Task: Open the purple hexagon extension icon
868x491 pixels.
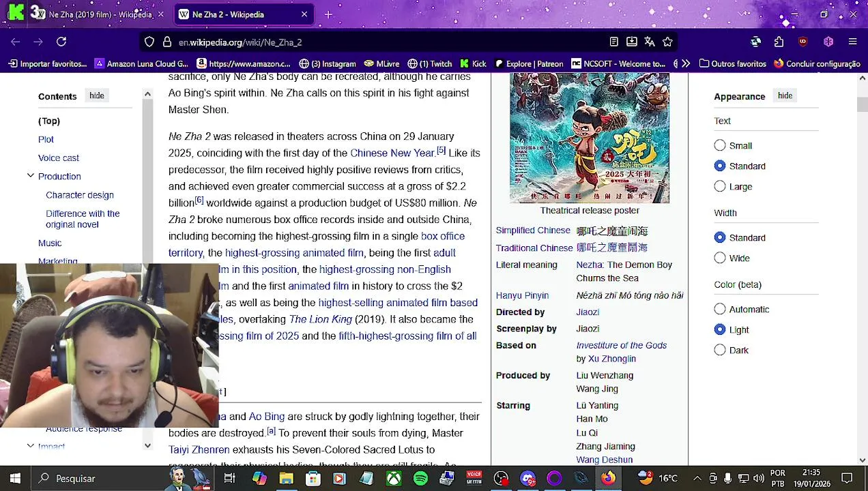Action: [x=828, y=42]
